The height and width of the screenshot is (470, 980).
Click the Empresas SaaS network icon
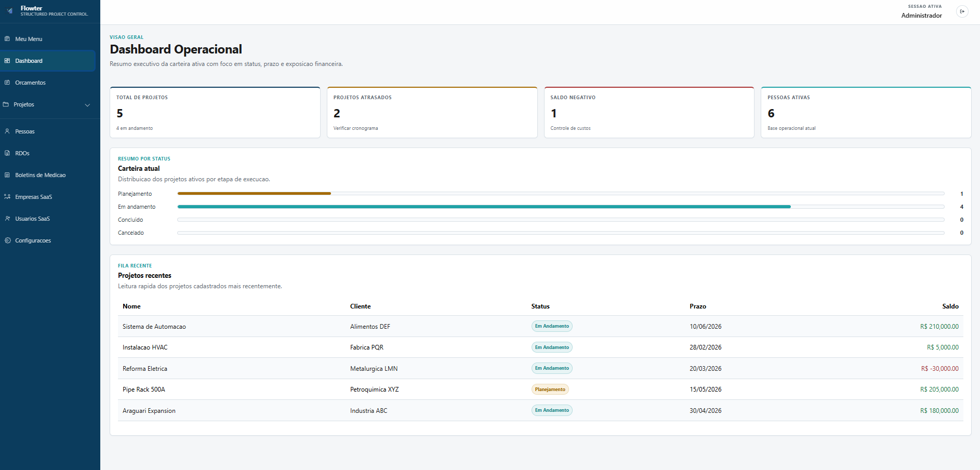[7, 196]
